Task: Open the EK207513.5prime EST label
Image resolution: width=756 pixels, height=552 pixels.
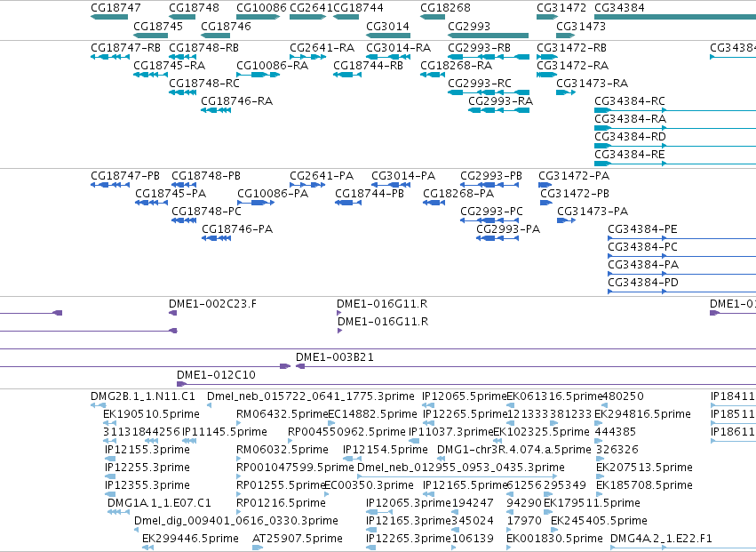Action: point(645,468)
